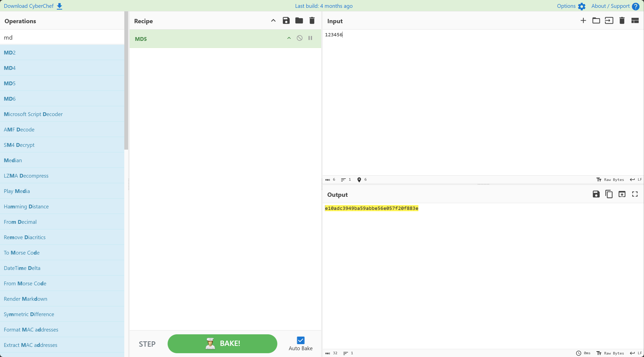Disable the MD5 operation
The width and height of the screenshot is (644, 357).
(300, 38)
